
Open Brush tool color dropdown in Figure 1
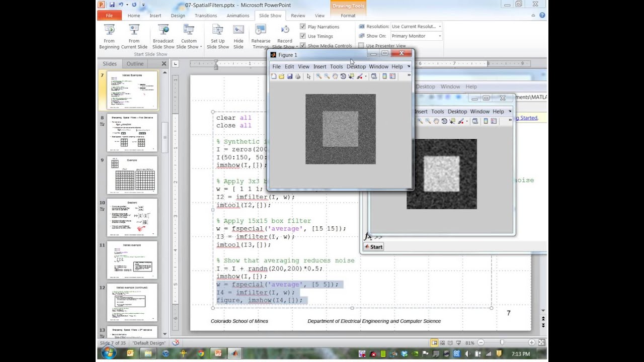[x=365, y=76]
